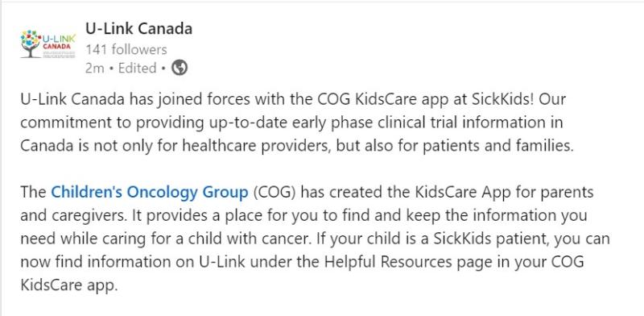
Task: Click the U-LINK wordmark in the logo
Action: tap(59, 38)
